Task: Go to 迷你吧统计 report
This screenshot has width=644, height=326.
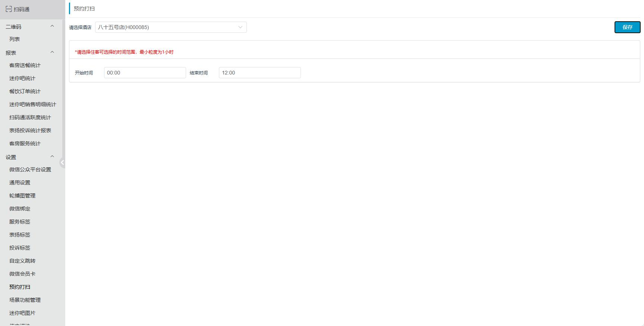Action: click(x=22, y=78)
